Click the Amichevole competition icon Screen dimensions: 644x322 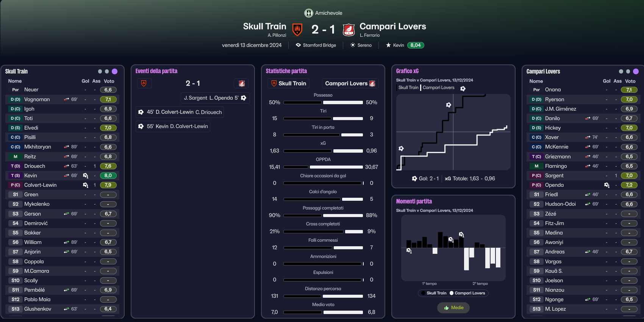tap(309, 13)
